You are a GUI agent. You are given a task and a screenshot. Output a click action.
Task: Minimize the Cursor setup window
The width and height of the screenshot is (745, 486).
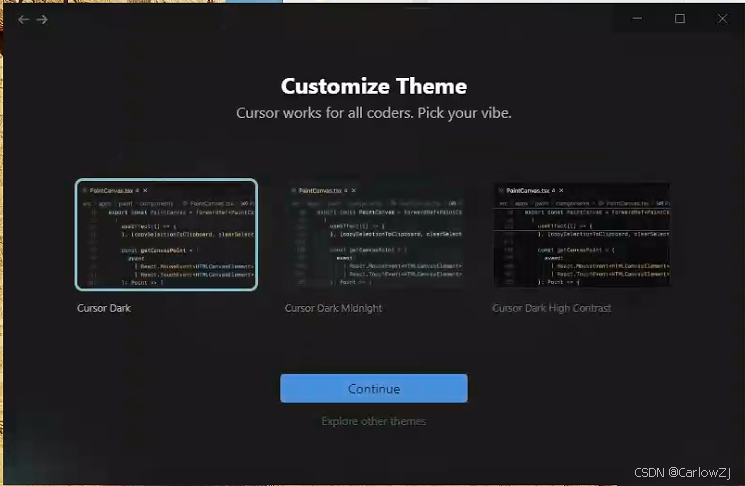(638, 19)
